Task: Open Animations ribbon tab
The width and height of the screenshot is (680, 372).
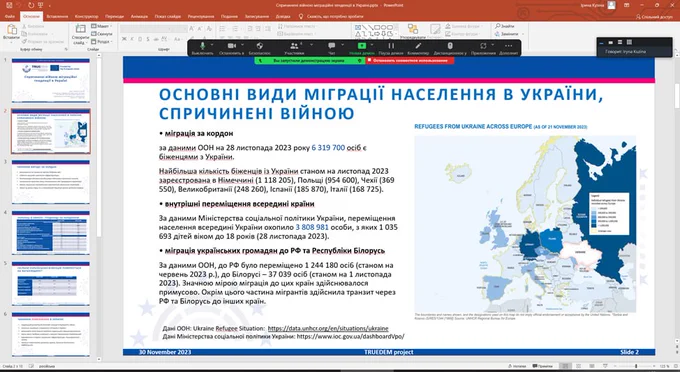Action: tap(139, 16)
